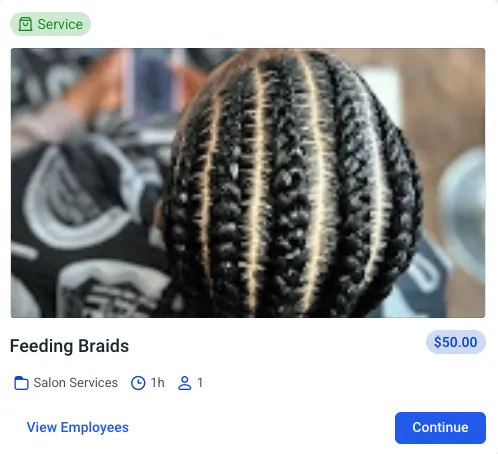Click the word Service in the badge
The height and width of the screenshot is (454, 498).
(x=60, y=24)
